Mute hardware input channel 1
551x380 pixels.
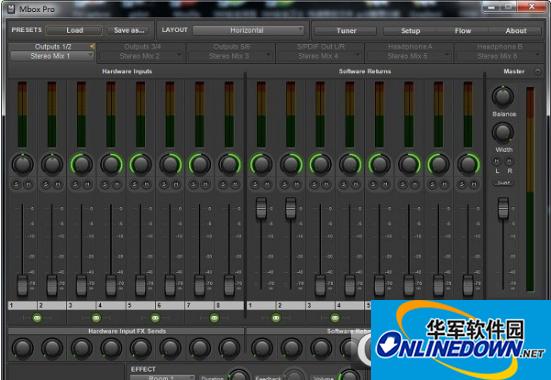click(28, 184)
